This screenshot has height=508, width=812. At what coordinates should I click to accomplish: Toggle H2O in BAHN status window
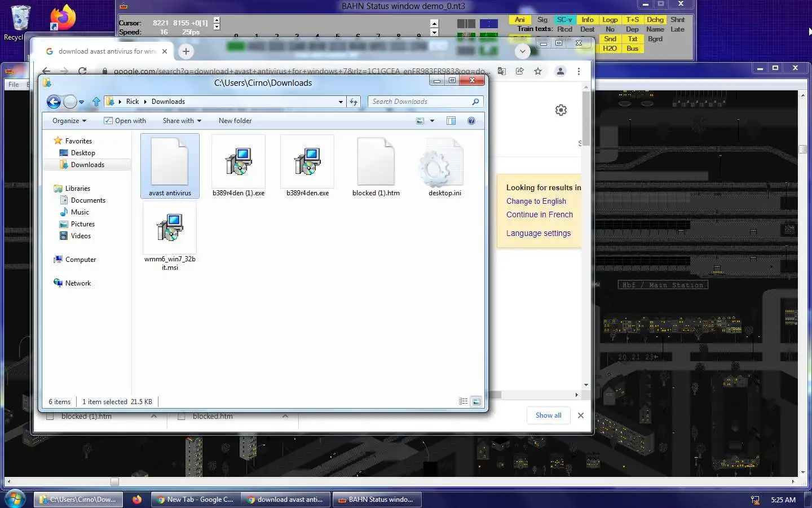(x=610, y=49)
